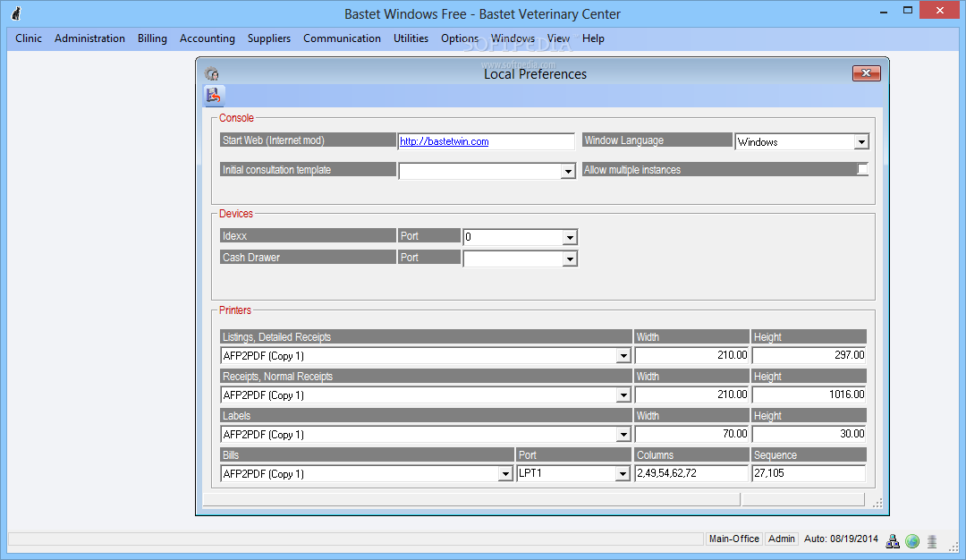Minimize the Bastet main window
This screenshot has height=560, width=966.
(x=884, y=11)
